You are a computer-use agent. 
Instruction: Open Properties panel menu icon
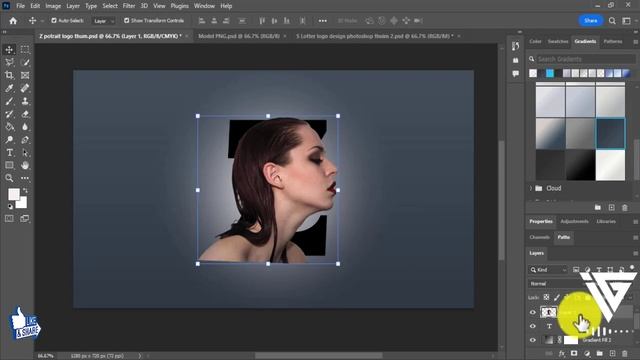click(635, 222)
